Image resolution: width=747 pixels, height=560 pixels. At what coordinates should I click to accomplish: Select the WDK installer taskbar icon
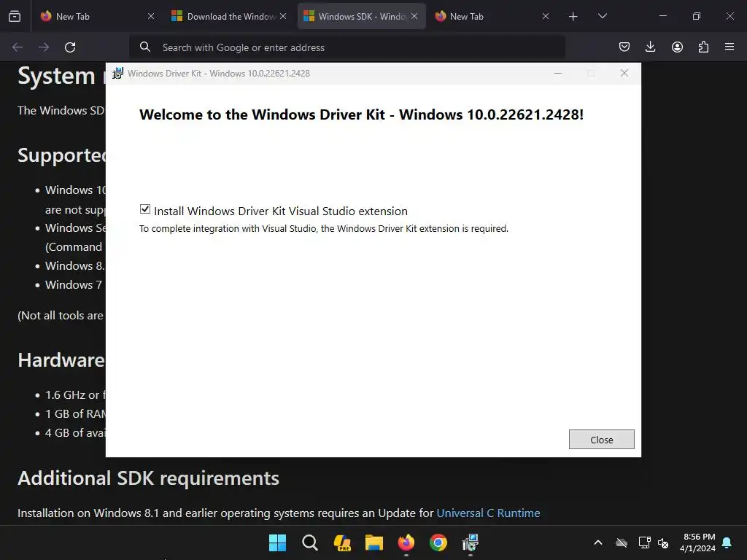[471, 542]
